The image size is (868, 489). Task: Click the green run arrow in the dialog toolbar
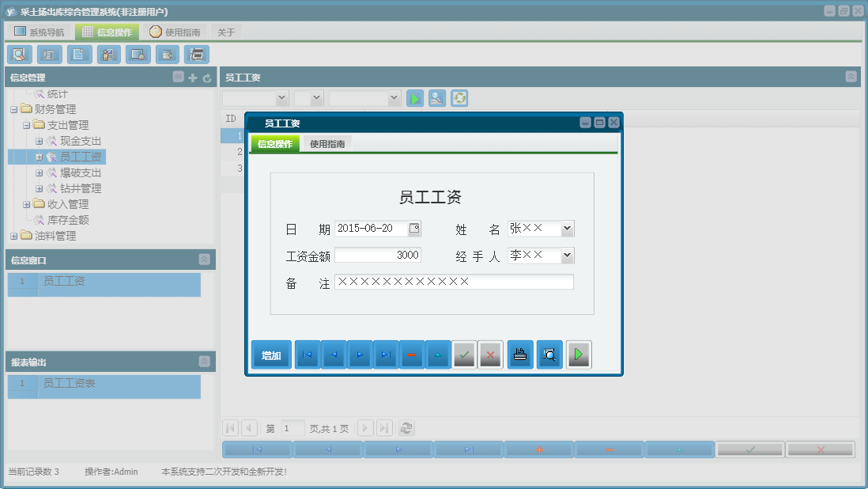click(579, 354)
